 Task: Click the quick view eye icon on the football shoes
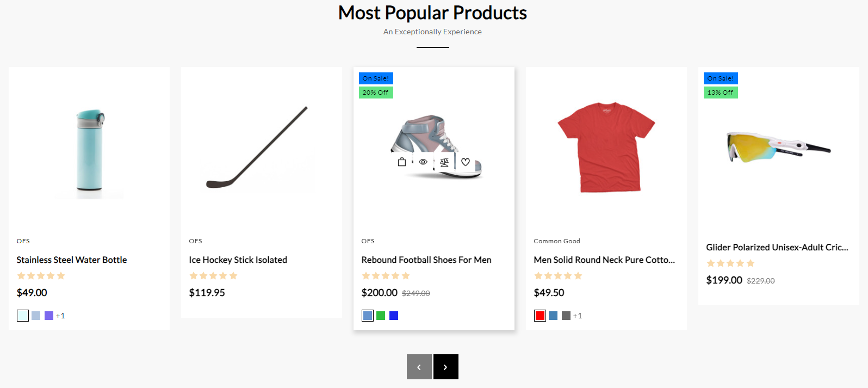click(423, 162)
